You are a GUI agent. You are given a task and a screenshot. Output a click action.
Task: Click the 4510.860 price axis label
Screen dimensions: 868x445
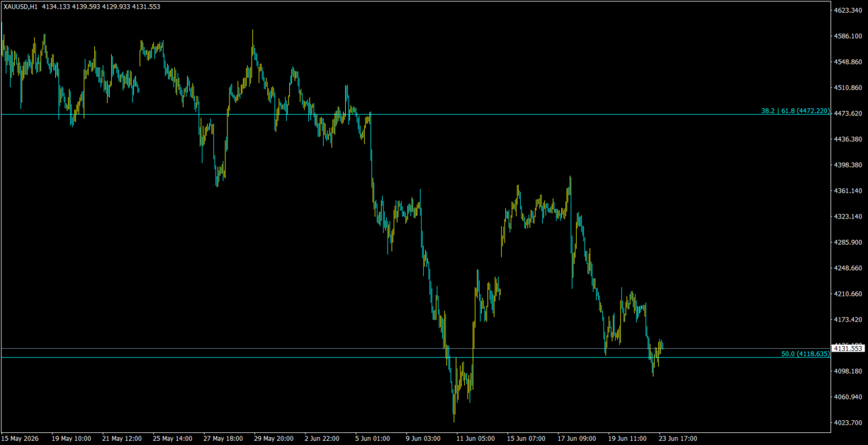pyautogui.click(x=848, y=88)
